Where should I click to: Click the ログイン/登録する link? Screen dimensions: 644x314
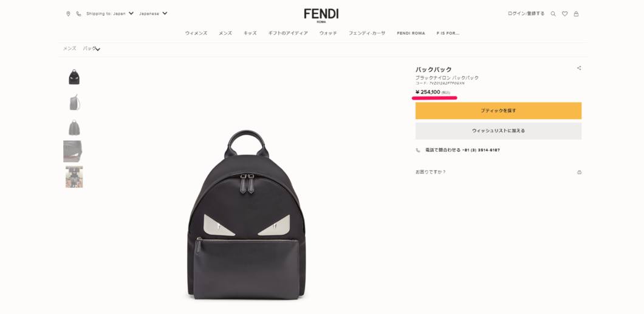(526, 13)
